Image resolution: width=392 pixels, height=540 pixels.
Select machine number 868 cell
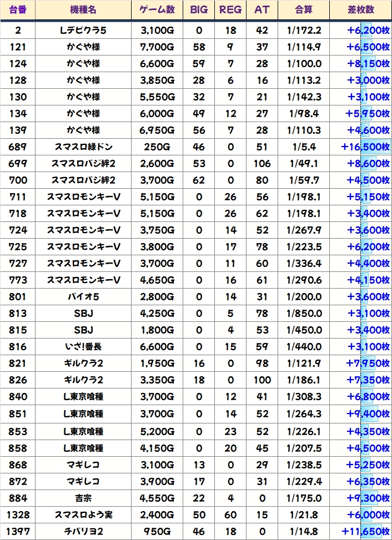tap(18, 465)
